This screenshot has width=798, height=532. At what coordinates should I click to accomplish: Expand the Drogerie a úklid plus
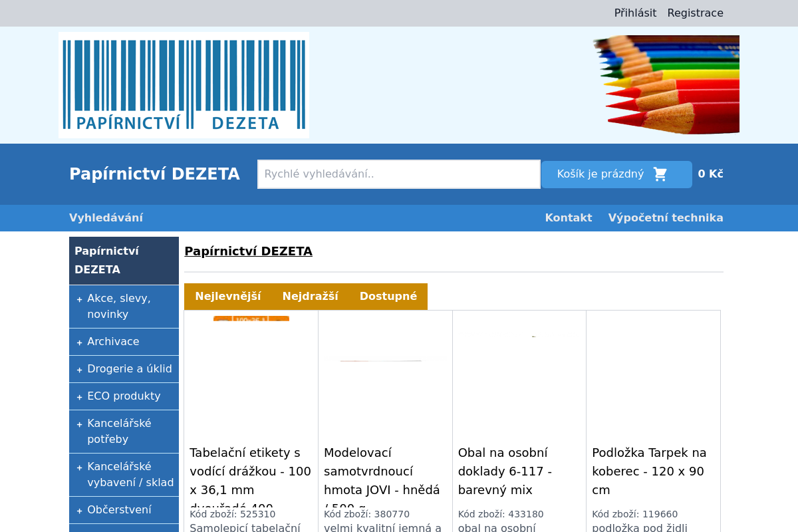[80, 370]
